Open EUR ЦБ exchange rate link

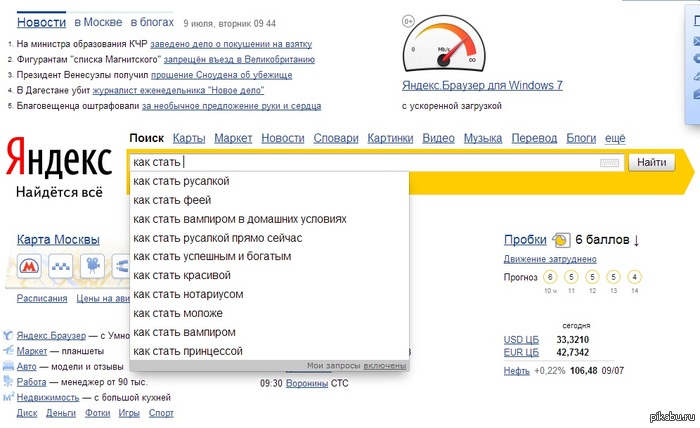(x=521, y=353)
